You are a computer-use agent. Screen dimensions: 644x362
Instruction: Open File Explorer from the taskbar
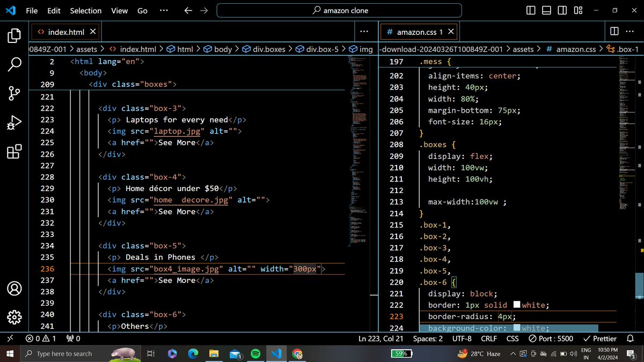coord(214,353)
